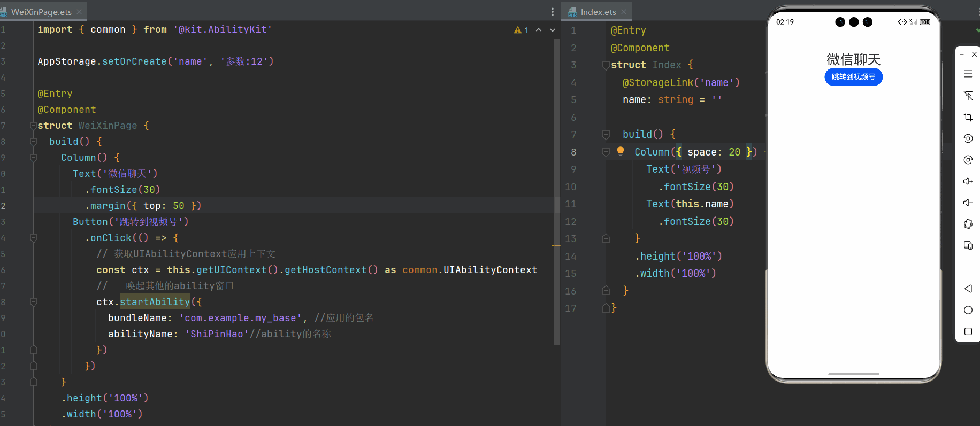
Task: Click the 'ShiPinHao' ability name string
Action: (217, 334)
